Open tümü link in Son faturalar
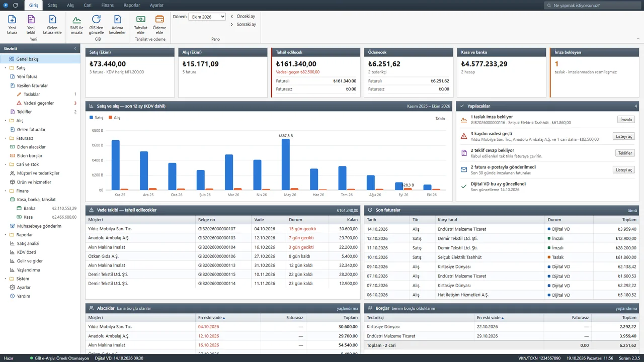This screenshot has height=362, width=644. tap(632, 210)
